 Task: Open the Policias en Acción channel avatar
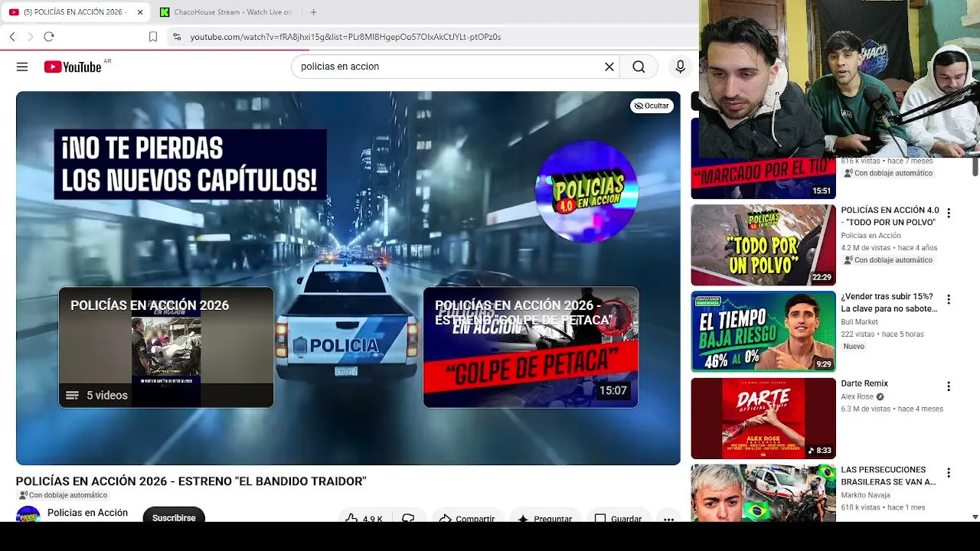point(28,514)
